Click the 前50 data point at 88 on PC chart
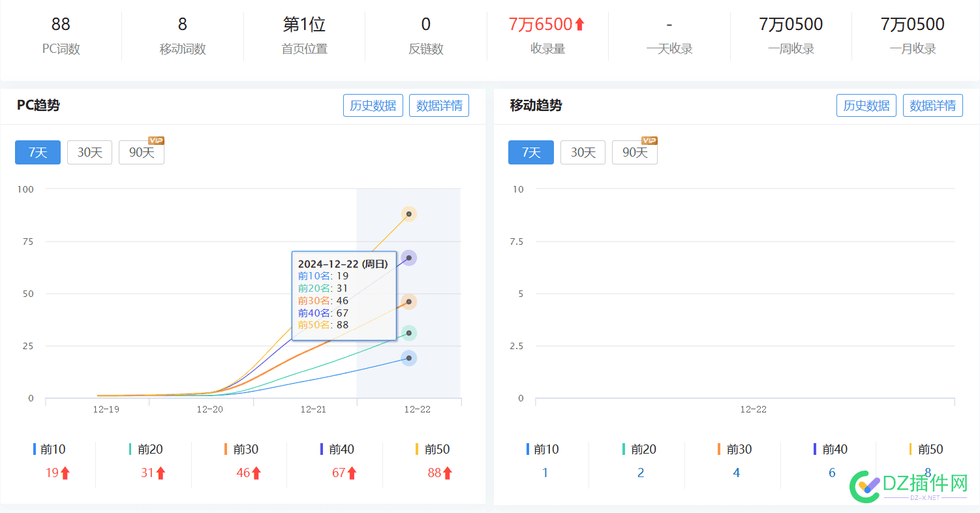The height and width of the screenshot is (513, 980). coord(409,214)
